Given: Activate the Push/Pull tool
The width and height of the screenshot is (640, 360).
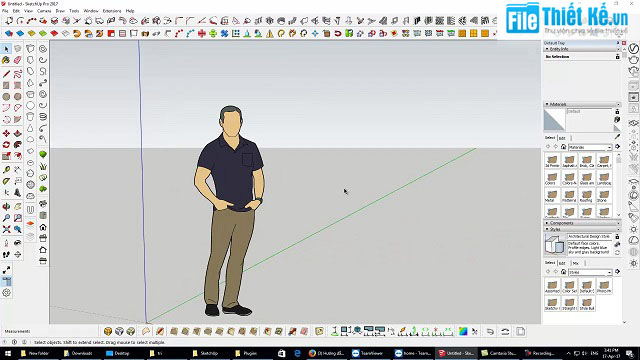Looking at the screenshot, I should [x=18, y=133].
